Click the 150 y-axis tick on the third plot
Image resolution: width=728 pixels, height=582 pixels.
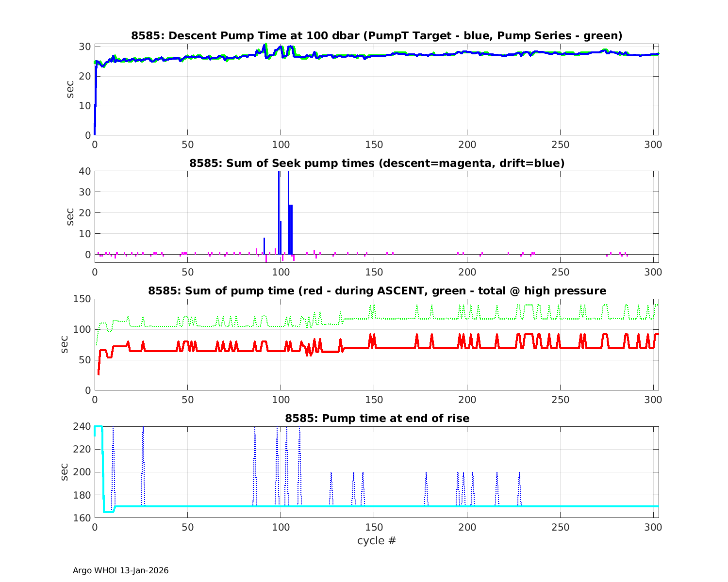pyautogui.click(x=84, y=299)
